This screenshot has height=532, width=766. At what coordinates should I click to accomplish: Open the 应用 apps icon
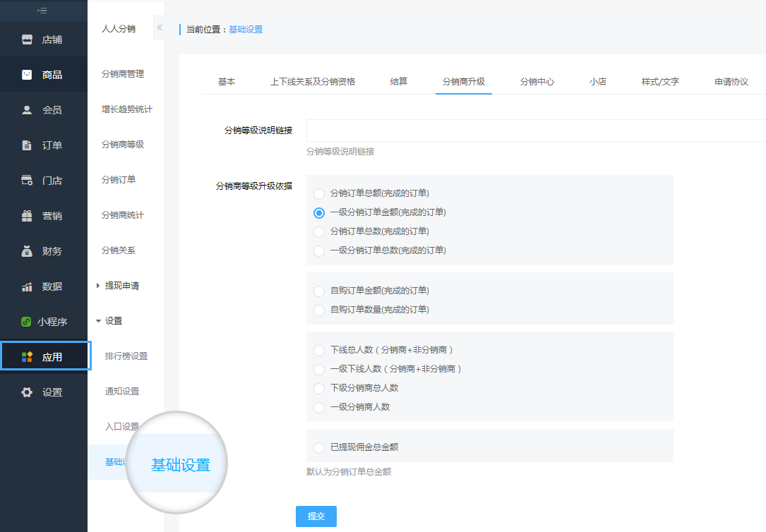27,357
